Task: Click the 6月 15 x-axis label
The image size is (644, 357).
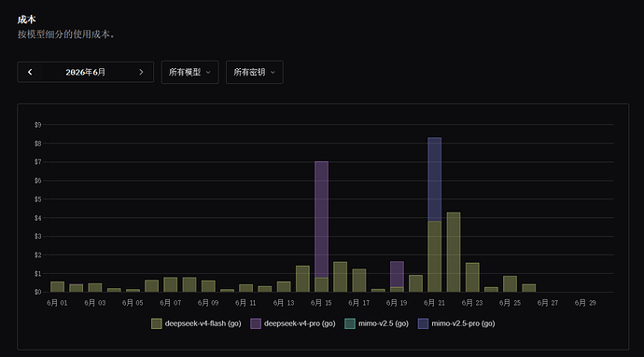Action: point(321,303)
